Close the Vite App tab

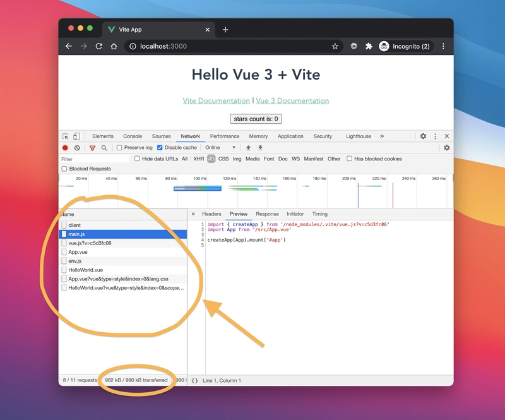pos(208,30)
